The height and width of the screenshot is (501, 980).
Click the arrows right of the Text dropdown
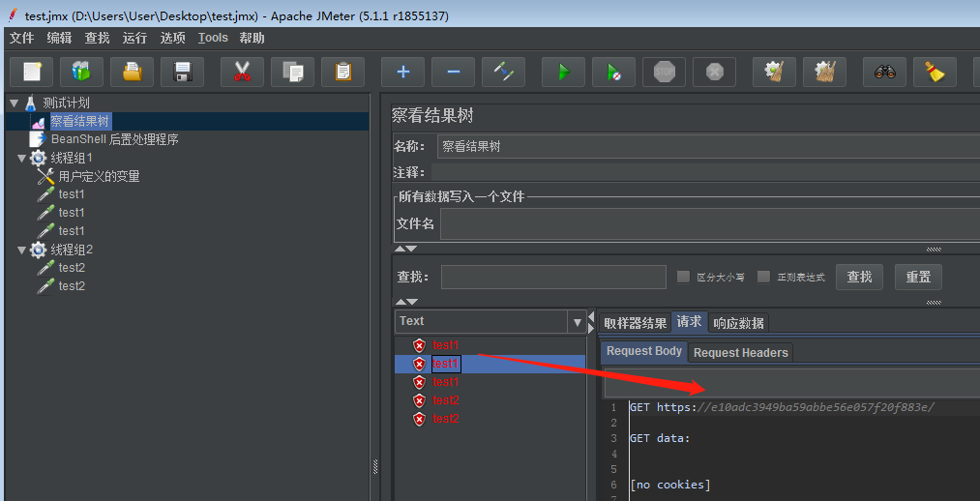pyautogui.click(x=591, y=322)
